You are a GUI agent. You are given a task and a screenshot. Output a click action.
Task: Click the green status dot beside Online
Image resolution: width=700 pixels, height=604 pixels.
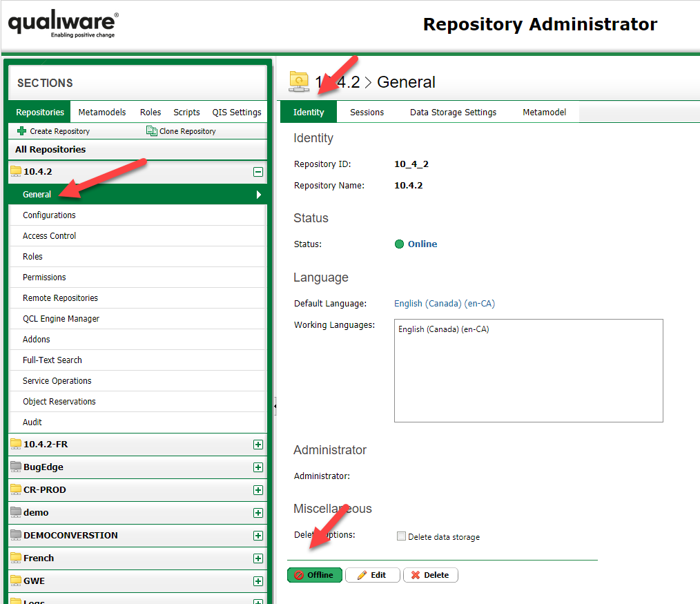click(400, 244)
